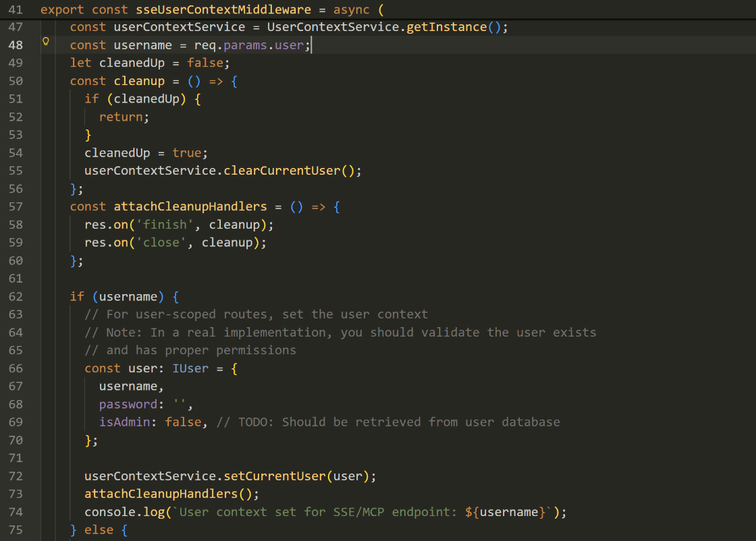Select line number 41 in the gutter
The height and width of the screenshot is (541, 756).
(16, 9)
